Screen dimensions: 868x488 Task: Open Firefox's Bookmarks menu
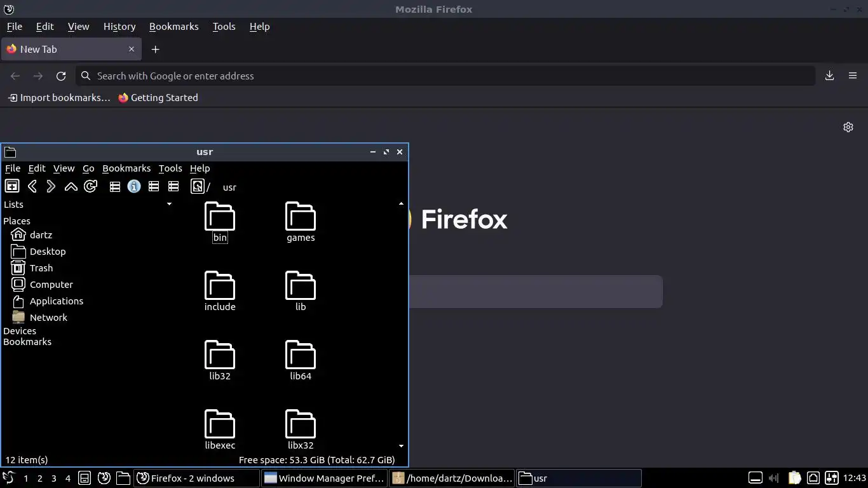173,27
